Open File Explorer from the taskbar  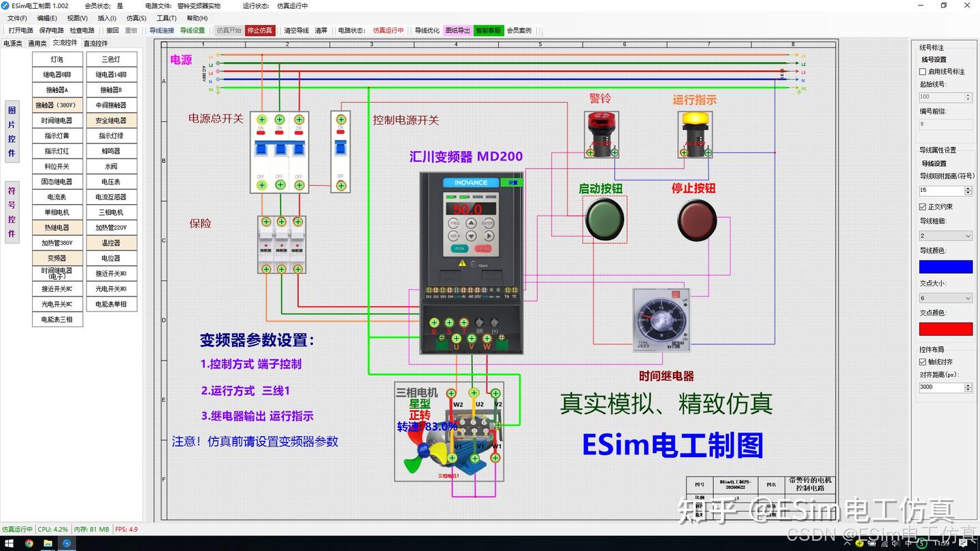click(x=48, y=544)
